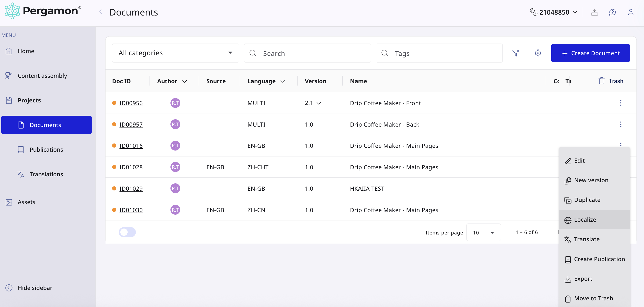Click the Create Document button
The height and width of the screenshot is (307, 644).
tap(590, 53)
